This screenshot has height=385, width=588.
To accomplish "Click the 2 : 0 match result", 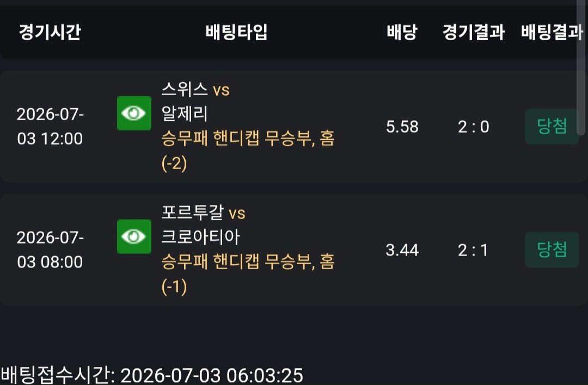I will pos(473,127).
